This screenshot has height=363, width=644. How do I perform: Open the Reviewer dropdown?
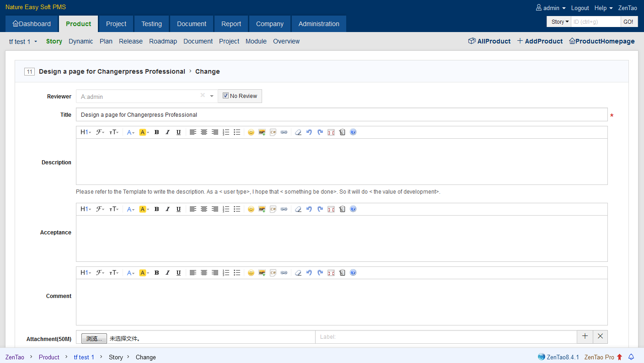[x=211, y=96]
